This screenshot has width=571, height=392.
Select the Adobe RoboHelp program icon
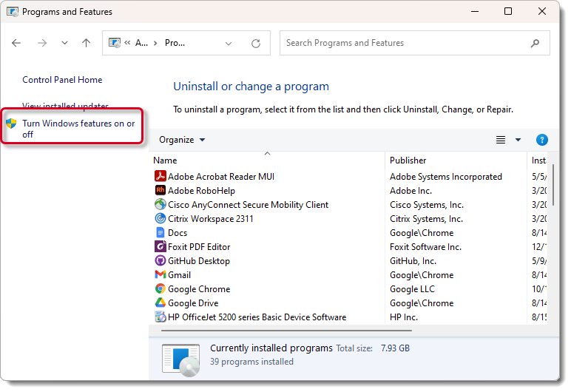[160, 191]
